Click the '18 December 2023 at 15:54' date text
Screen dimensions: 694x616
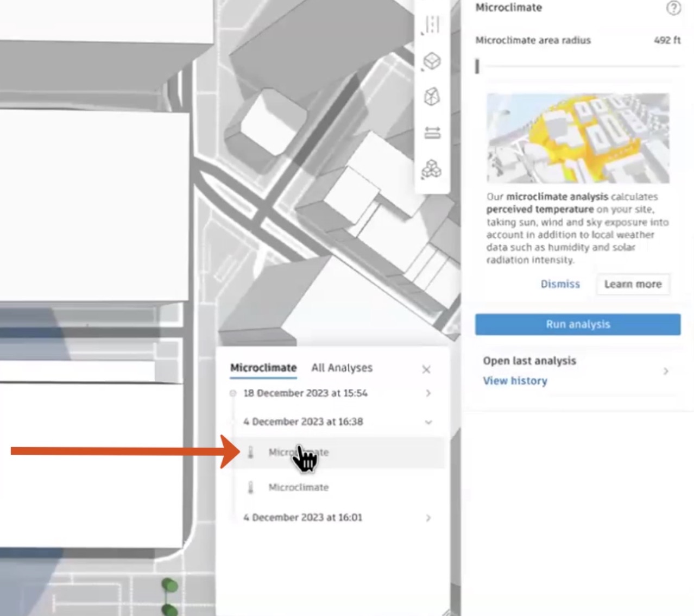pyautogui.click(x=305, y=393)
